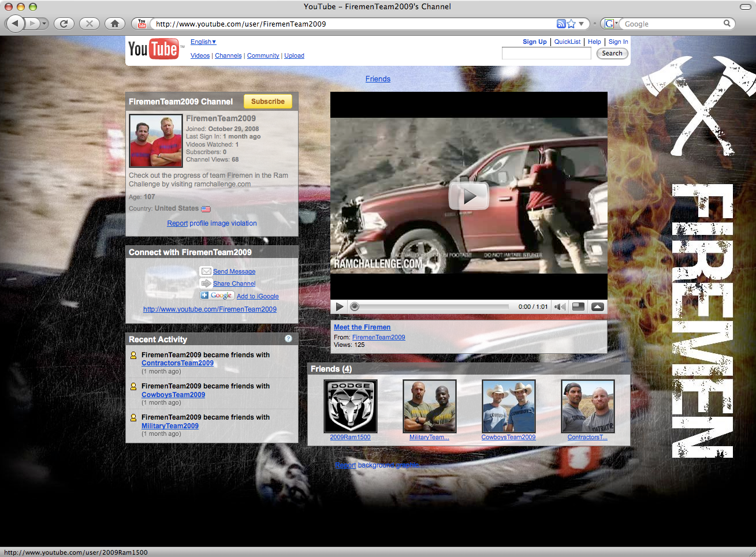The width and height of the screenshot is (756, 557).
Task: Click the CowboysTeam2009 link under friend thumbnail
Action: 509,437
